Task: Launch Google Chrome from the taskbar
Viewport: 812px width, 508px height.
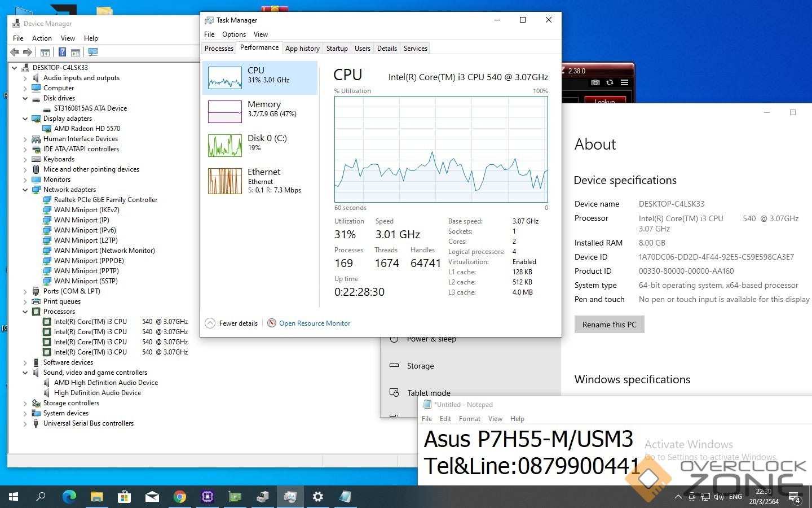Action: [179, 497]
